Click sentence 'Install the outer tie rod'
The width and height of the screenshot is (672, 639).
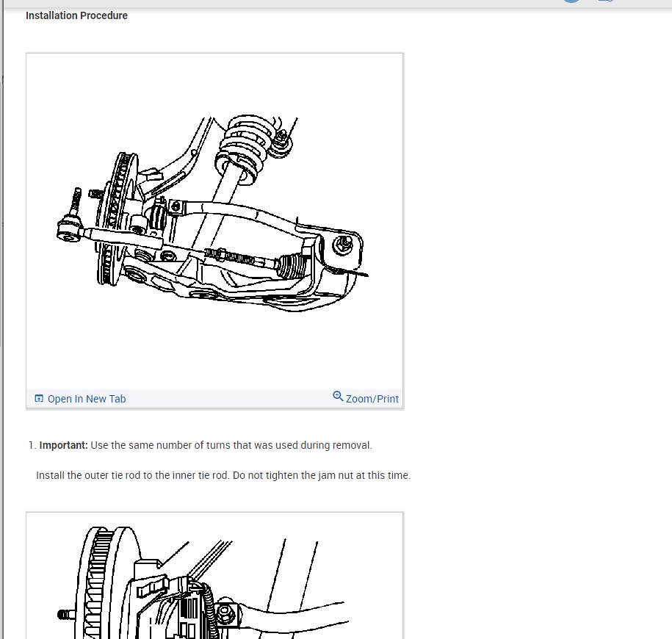click(x=223, y=475)
